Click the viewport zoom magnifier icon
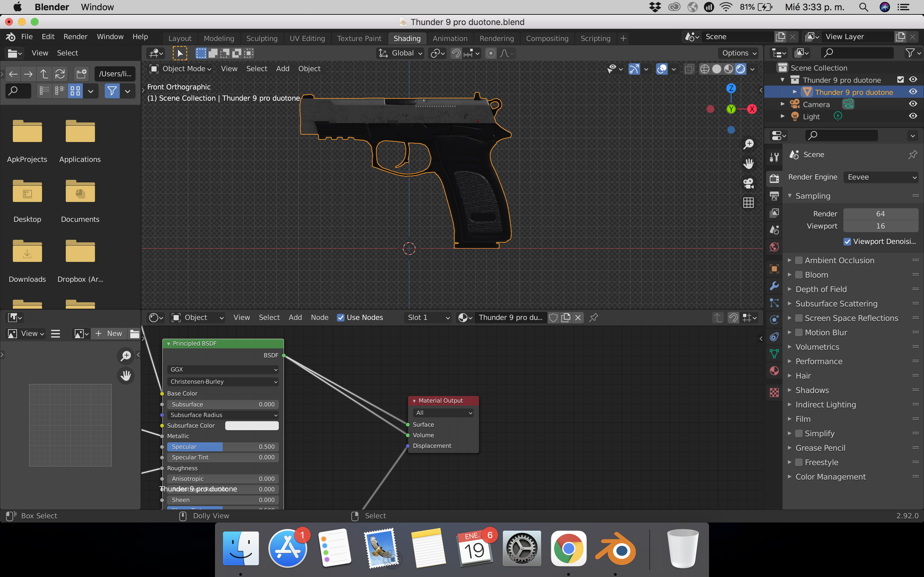This screenshot has height=577, width=924. click(749, 144)
